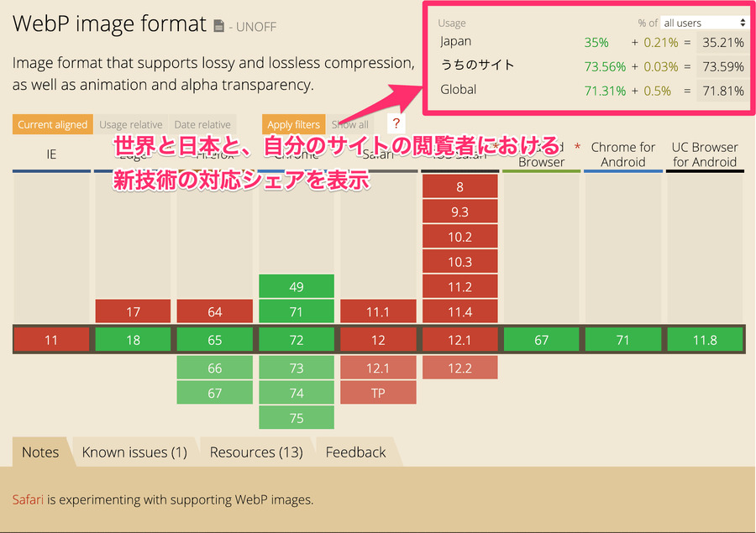Switch to the Resources (13) tab
Viewport: 756px width, 533px height.
click(256, 452)
